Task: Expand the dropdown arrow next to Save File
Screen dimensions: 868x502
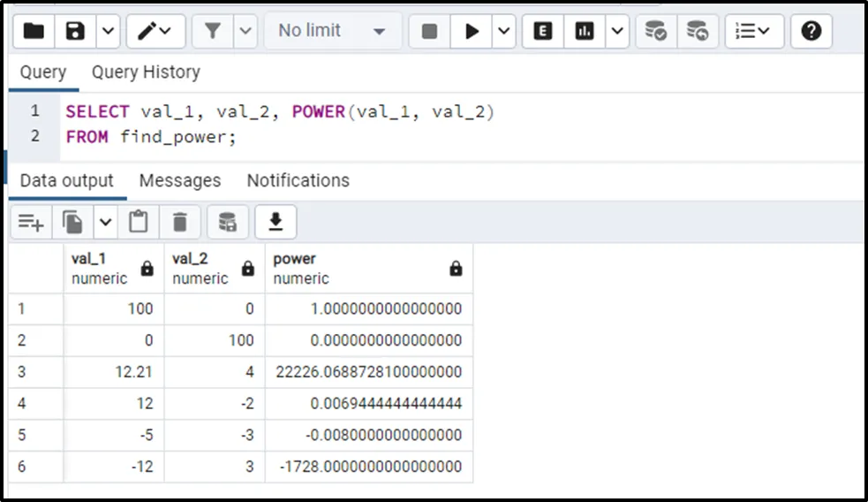Action: click(x=107, y=32)
